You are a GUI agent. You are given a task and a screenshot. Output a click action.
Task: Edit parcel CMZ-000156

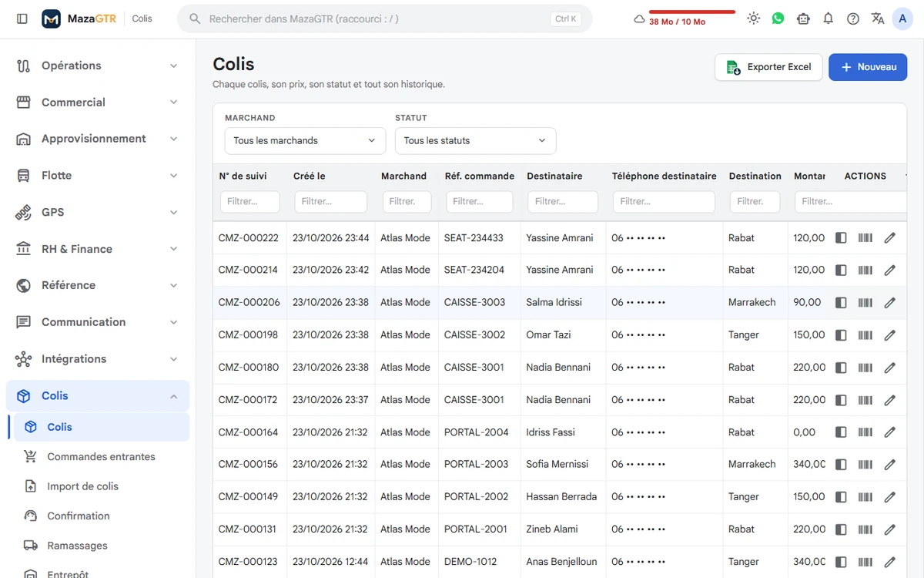pos(890,465)
